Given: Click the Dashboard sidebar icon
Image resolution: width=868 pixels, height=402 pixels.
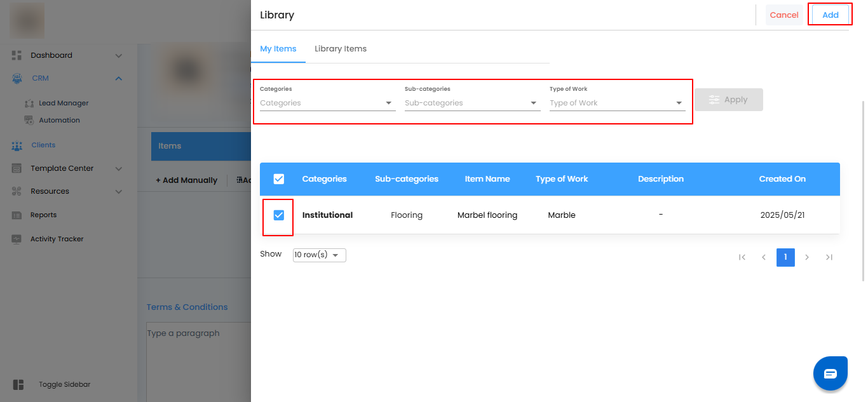Looking at the screenshot, I should [17, 55].
